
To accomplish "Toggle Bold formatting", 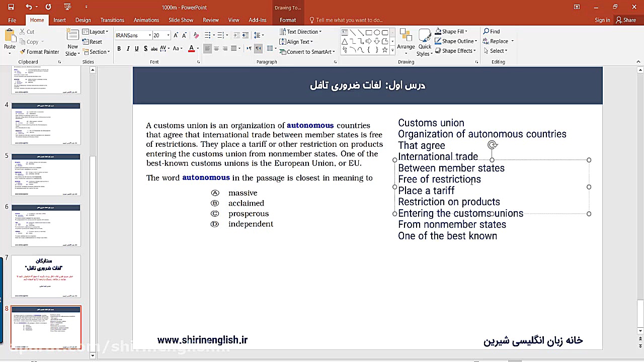I will tap(119, 49).
